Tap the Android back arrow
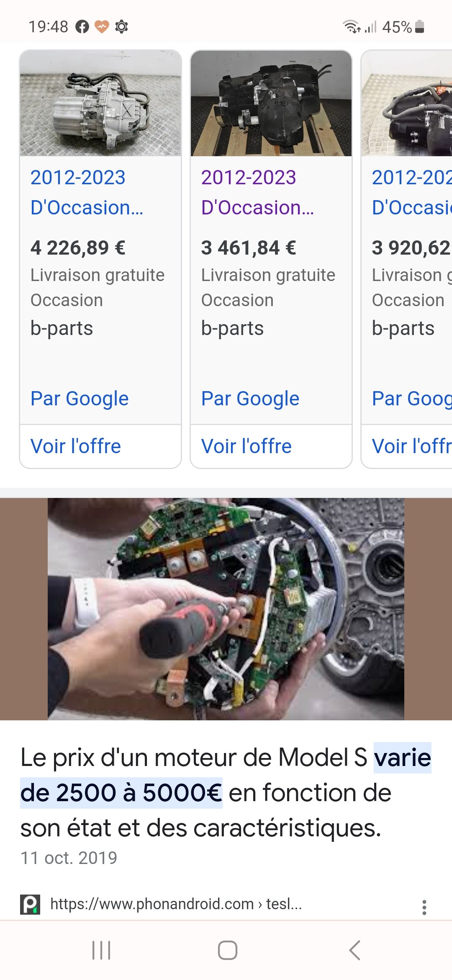 354,950
